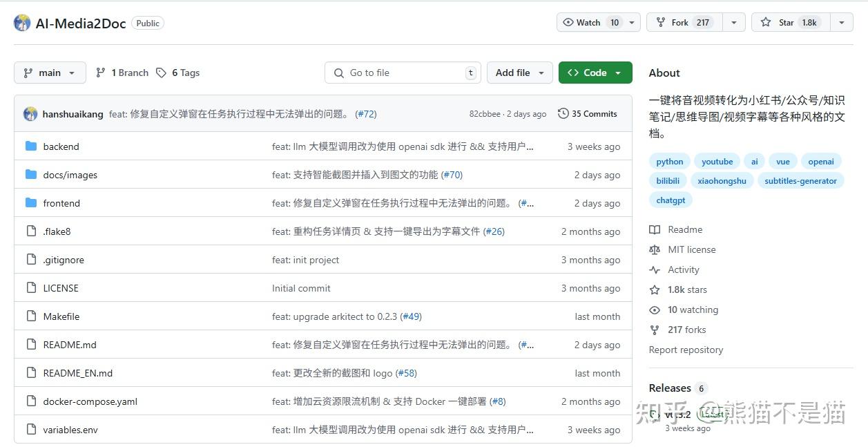Open the main branch selector dropdown
Screen dimensions: 868x447
(x=50, y=73)
